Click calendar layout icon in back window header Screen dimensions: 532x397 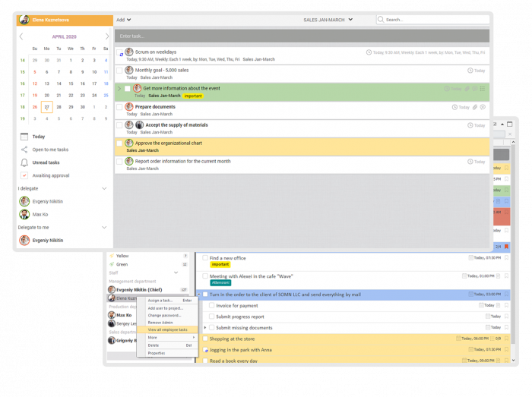click(x=510, y=124)
